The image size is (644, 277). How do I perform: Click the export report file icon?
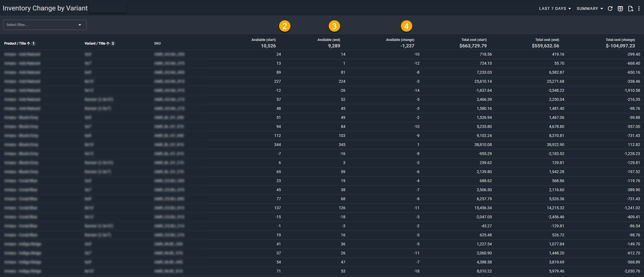pos(630,9)
